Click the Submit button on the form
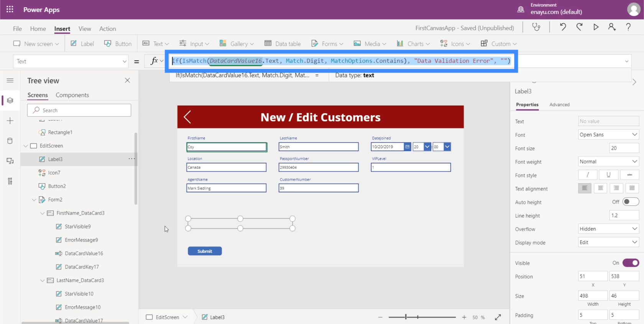 pos(205,251)
